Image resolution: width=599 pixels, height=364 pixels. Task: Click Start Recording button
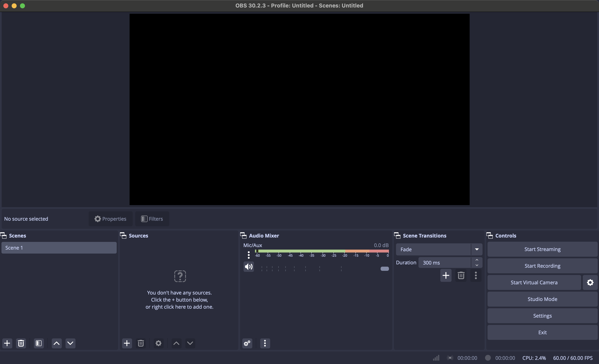coord(542,266)
